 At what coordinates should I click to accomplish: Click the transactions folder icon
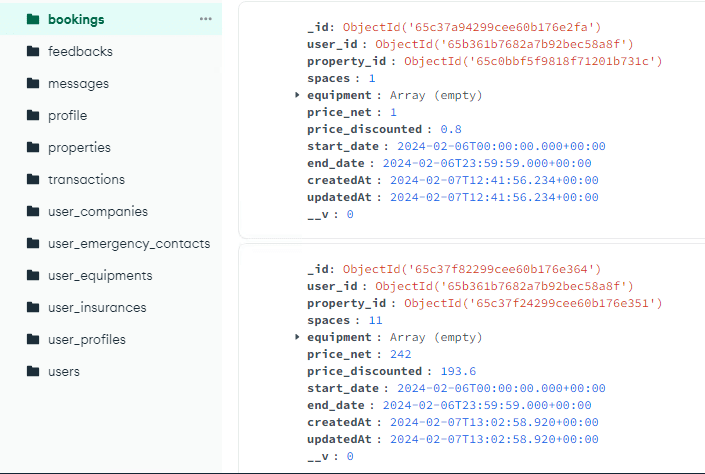pos(33,179)
